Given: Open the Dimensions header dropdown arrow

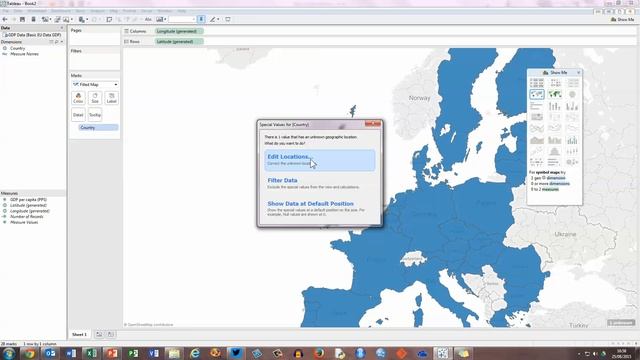Looking at the screenshot, I should [x=62, y=42].
